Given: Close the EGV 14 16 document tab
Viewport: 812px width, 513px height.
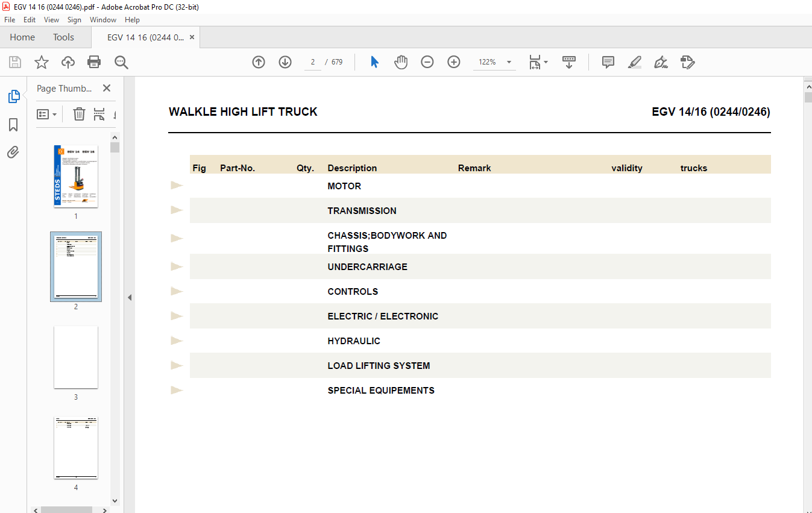Looking at the screenshot, I should click(x=192, y=37).
